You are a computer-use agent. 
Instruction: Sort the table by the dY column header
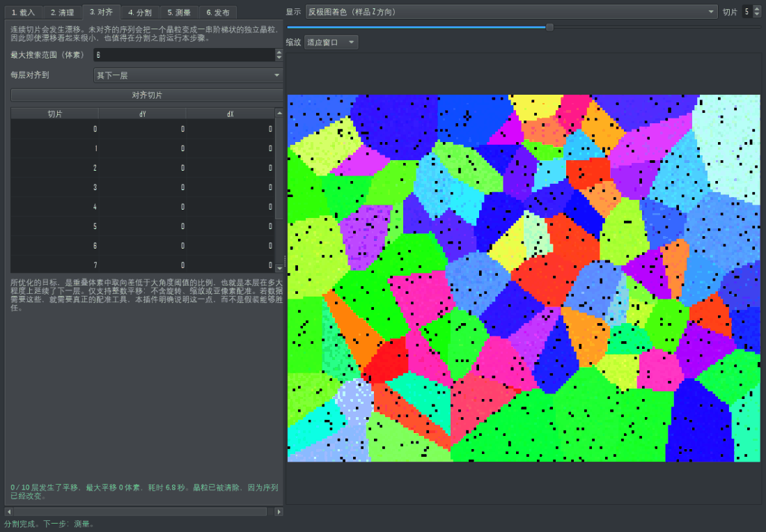click(142, 114)
